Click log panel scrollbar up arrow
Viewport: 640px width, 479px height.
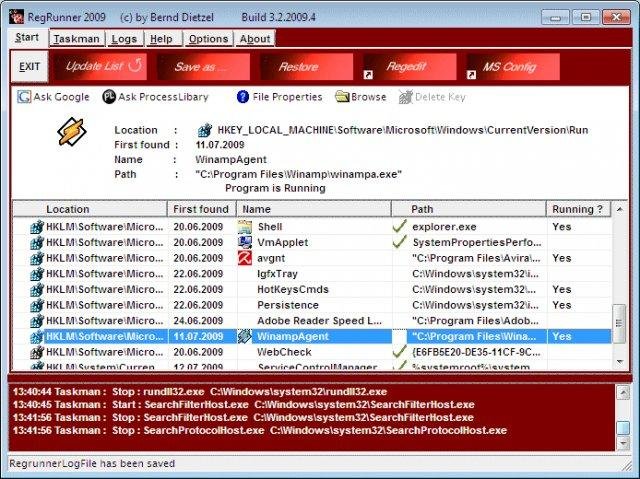pos(623,393)
